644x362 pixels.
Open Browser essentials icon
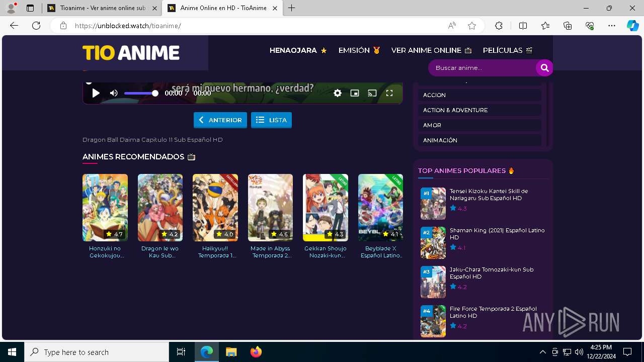point(590,26)
